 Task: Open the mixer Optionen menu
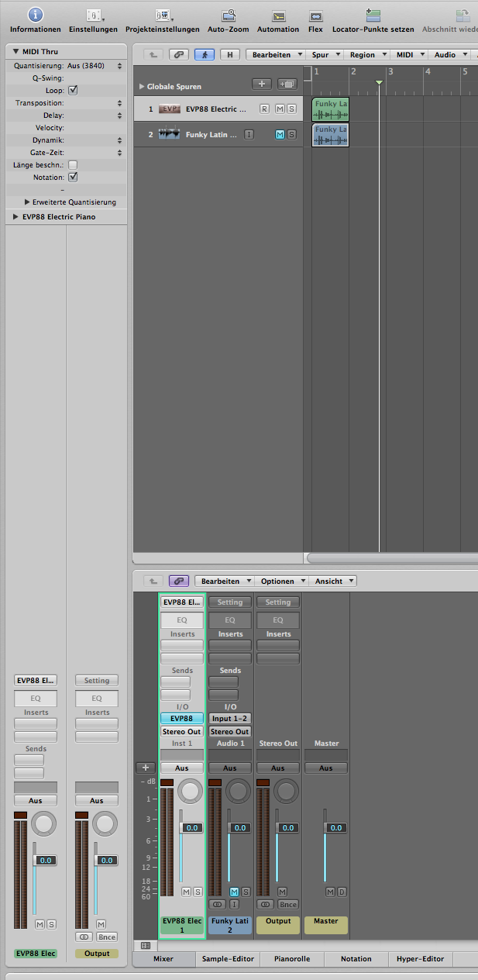point(282,581)
